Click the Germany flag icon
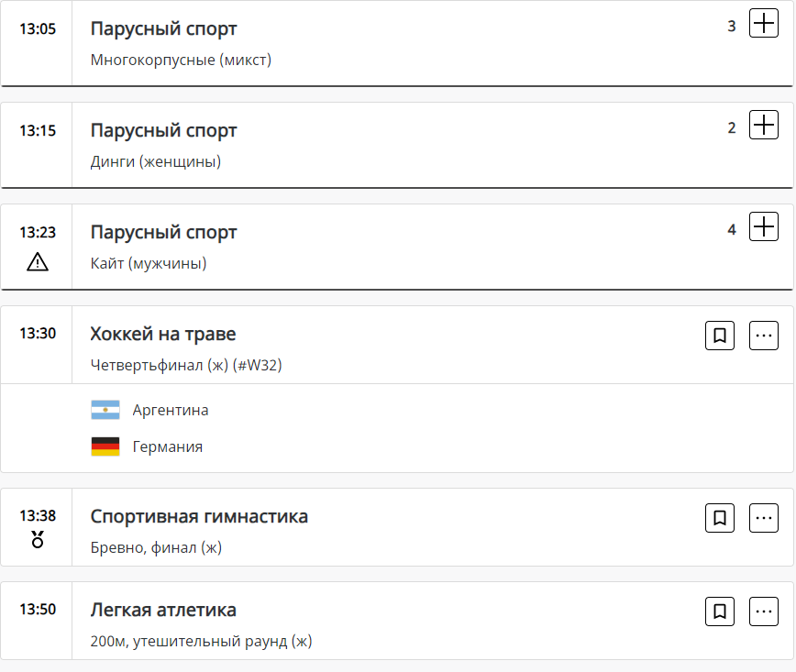Image resolution: width=796 pixels, height=672 pixels. 105,446
